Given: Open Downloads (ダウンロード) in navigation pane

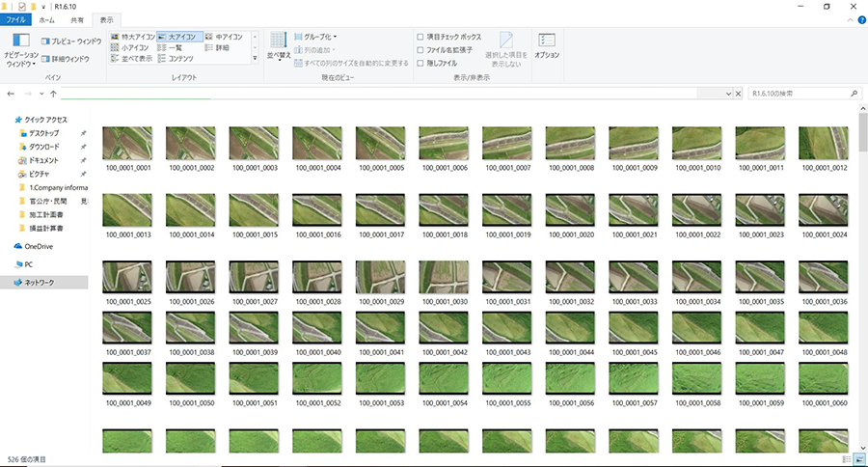Looking at the screenshot, I should pyautogui.click(x=39, y=147).
